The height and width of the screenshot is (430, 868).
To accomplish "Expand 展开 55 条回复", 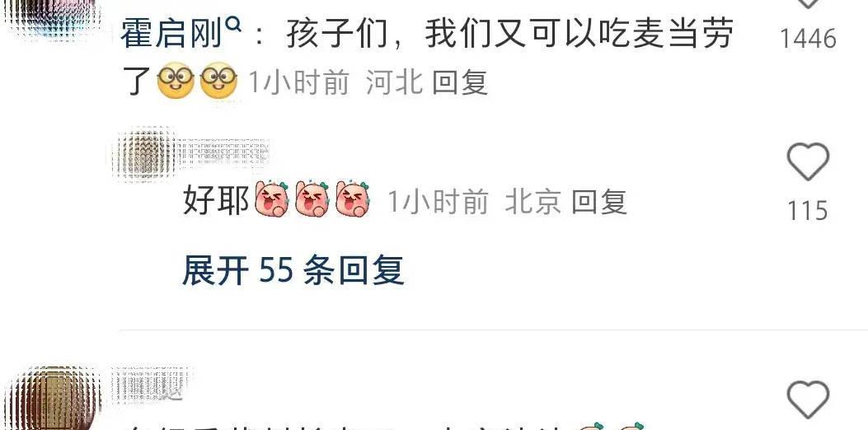I will 293,271.
